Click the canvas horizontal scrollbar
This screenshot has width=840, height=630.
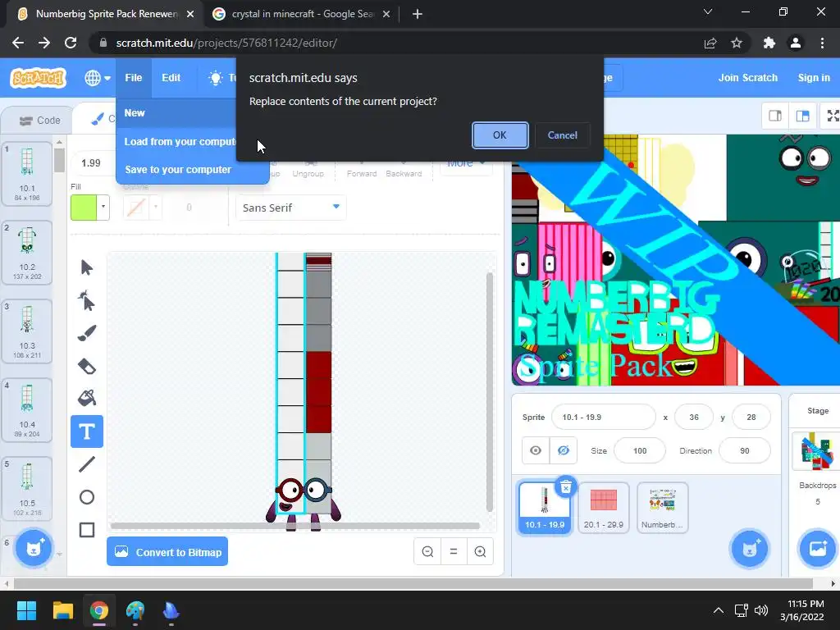click(x=294, y=526)
